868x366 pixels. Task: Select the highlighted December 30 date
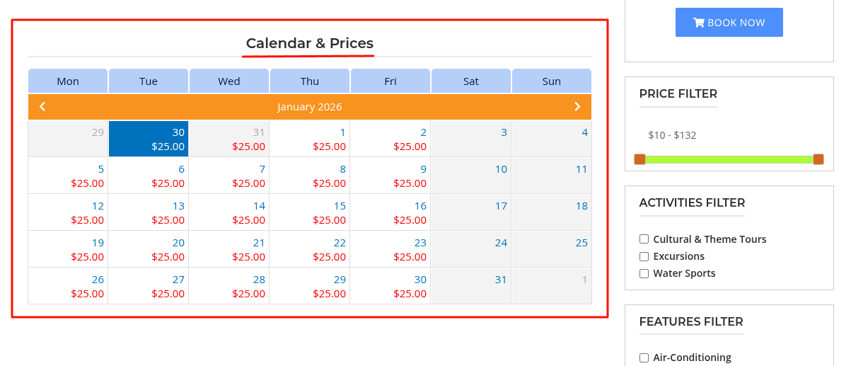[149, 139]
